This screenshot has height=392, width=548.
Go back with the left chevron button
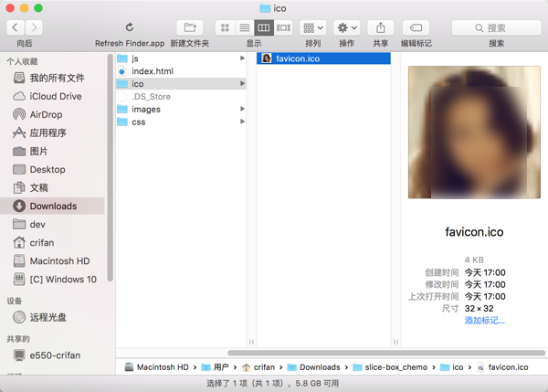[x=16, y=27]
